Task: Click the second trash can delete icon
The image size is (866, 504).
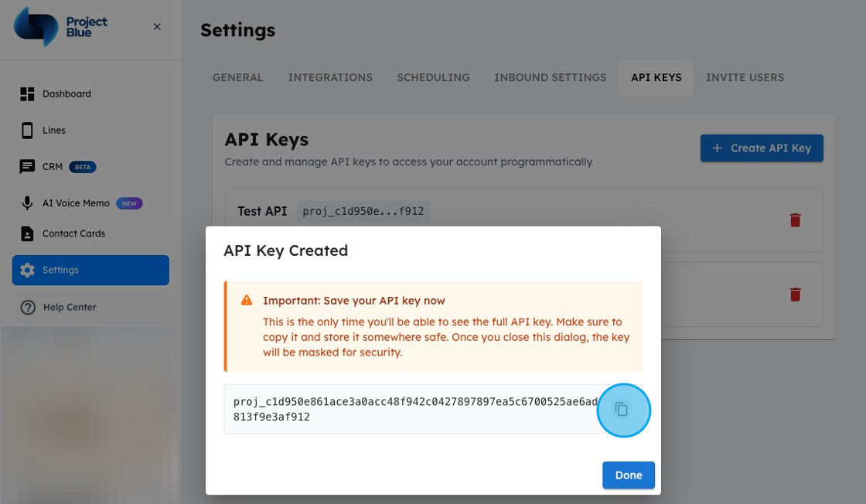Action: 796,294
